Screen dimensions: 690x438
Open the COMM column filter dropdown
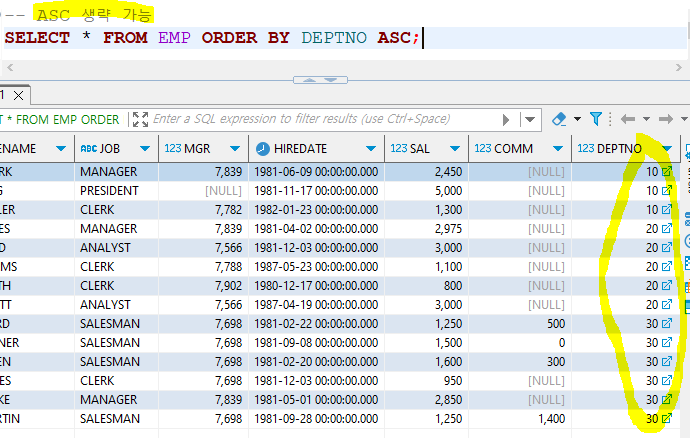click(x=558, y=149)
